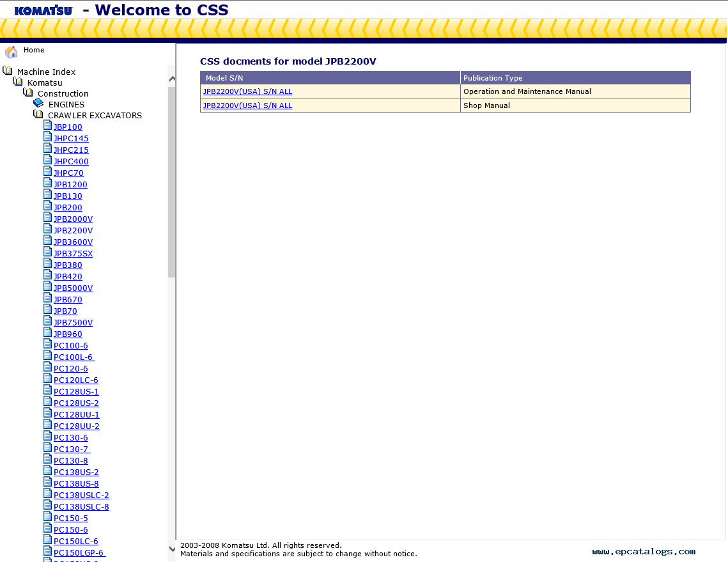Open JPB2200V Operation and Maintenance Manual link
The image size is (728, 562).
247,91
